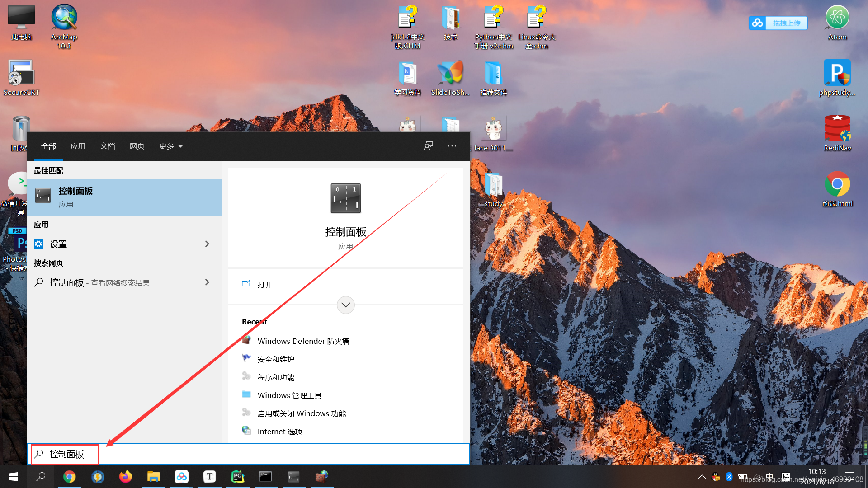The height and width of the screenshot is (488, 868).
Task: Expand the 设置 result arrow
Action: 207,244
